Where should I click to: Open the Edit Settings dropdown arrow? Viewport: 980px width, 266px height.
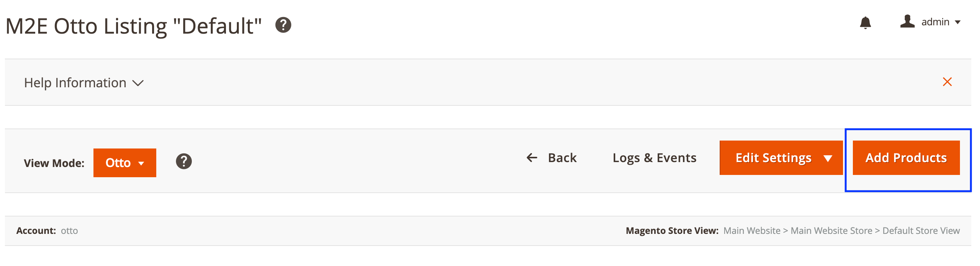828,158
